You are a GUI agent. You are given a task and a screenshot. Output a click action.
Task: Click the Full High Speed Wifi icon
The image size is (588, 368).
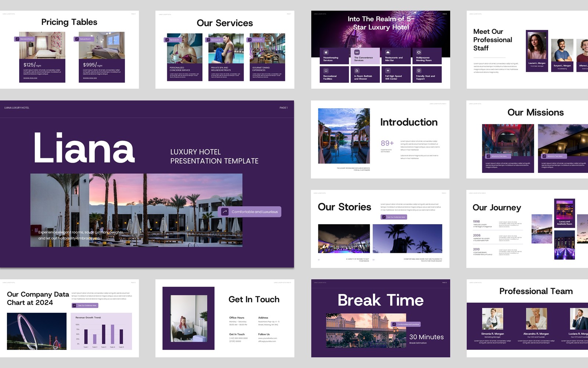coord(388,71)
